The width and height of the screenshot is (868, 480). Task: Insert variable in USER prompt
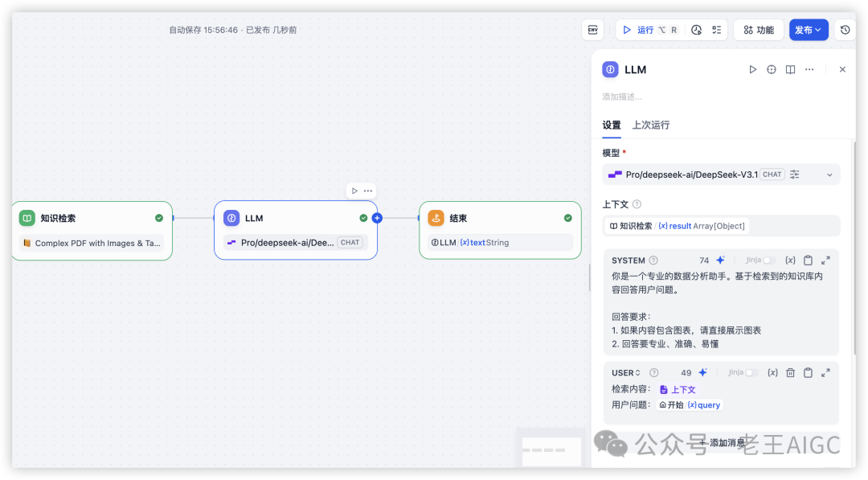click(773, 372)
